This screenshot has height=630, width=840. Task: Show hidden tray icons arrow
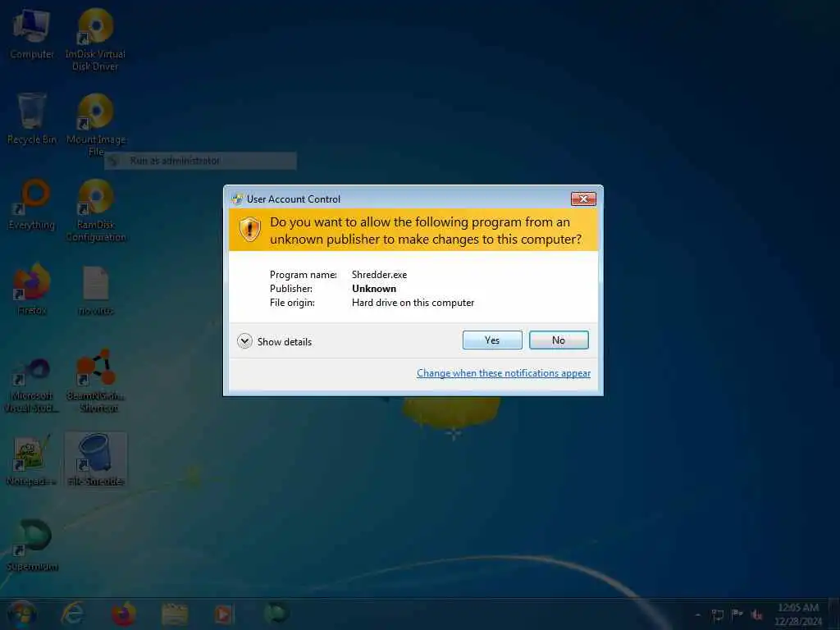pos(697,615)
